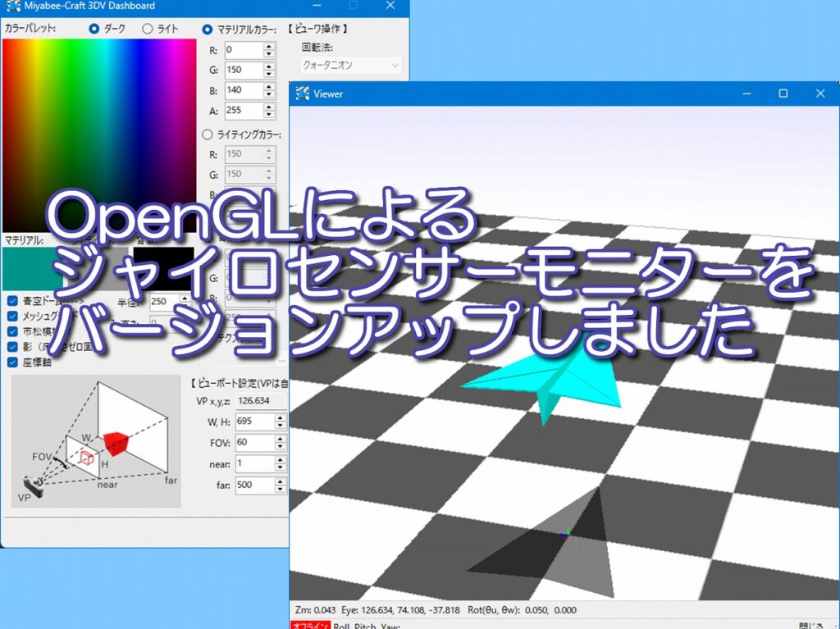
Task: Click the material A value field showing 255
Action: [x=244, y=111]
